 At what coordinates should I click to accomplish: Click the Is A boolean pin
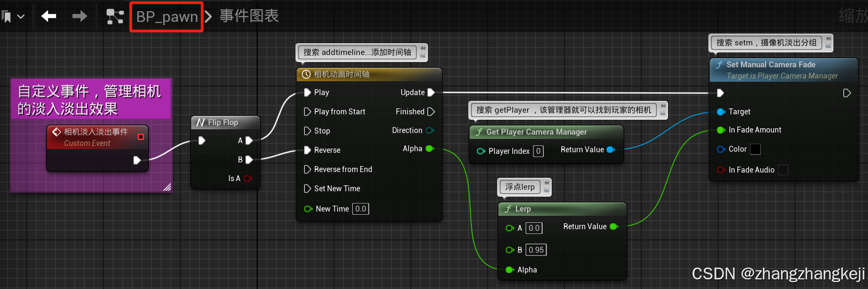coord(248,178)
